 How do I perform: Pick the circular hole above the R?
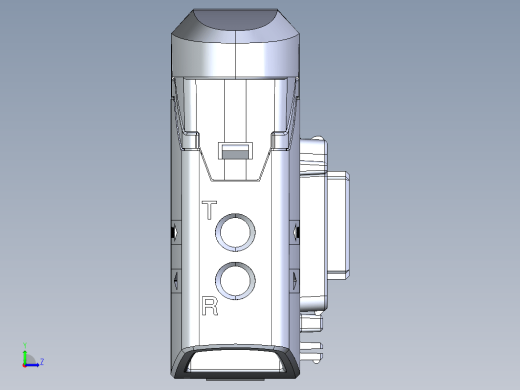click(x=236, y=281)
